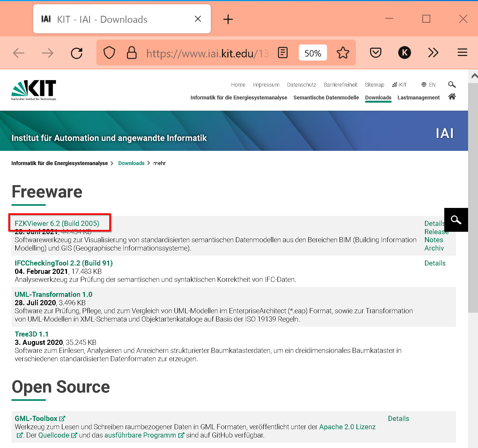Screen dimensions: 478x448
Task: Click the Downloads breadcrumb link
Action: pyautogui.click(x=131, y=163)
